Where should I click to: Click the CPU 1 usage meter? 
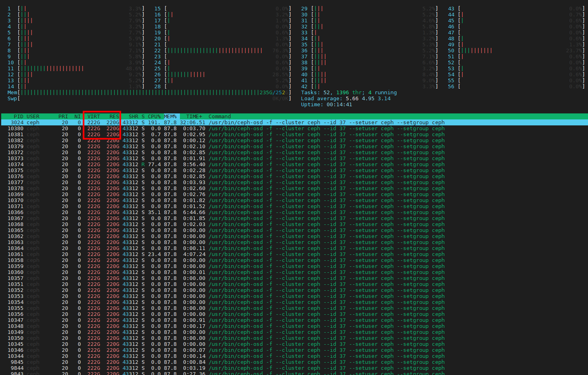tap(76, 9)
